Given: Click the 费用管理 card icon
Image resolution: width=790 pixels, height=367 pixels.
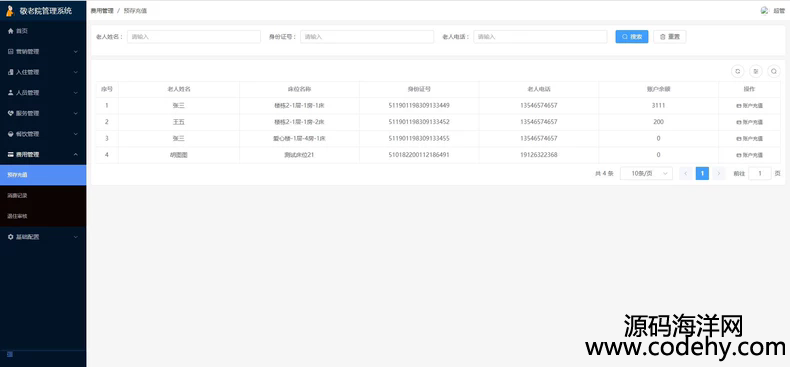Looking at the screenshot, I should 11,154.
